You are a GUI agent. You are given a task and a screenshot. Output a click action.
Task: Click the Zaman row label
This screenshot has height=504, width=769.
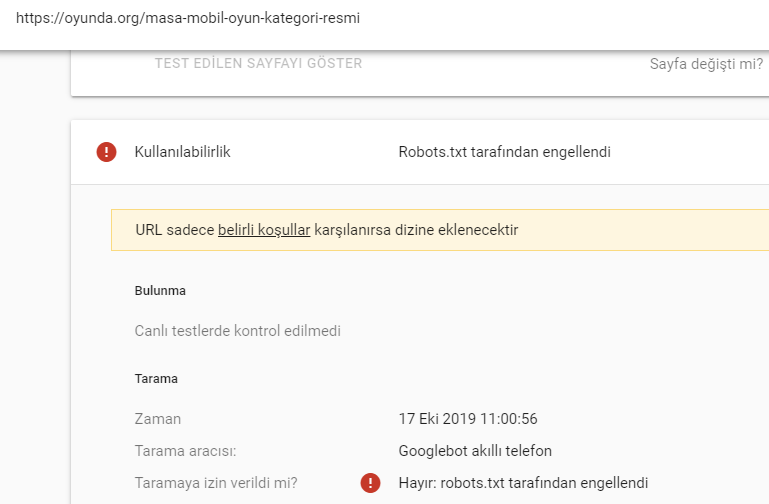click(x=157, y=419)
